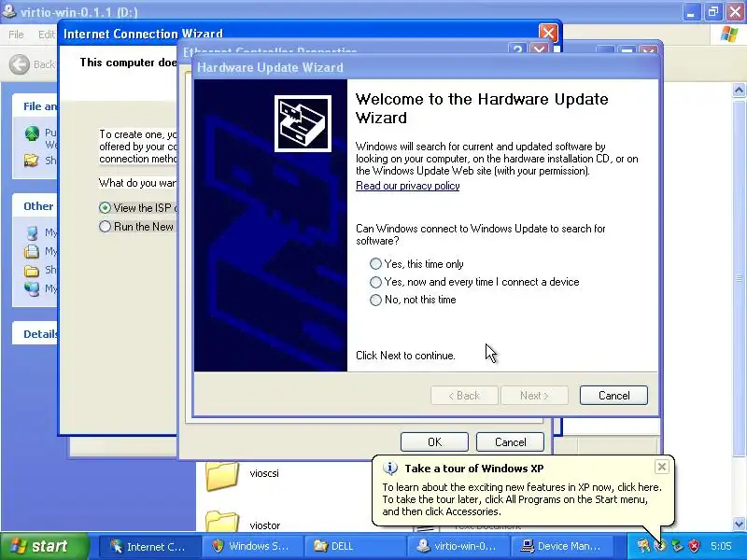
Task: Click the red security shield tray icon
Action: pyautogui.click(x=695, y=546)
